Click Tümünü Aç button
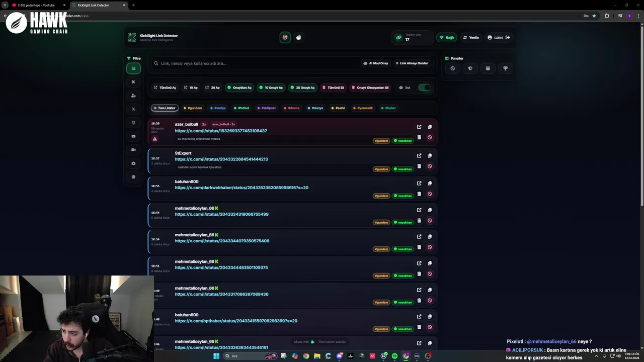This screenshot has height=362, width=644. coord(165,87)
